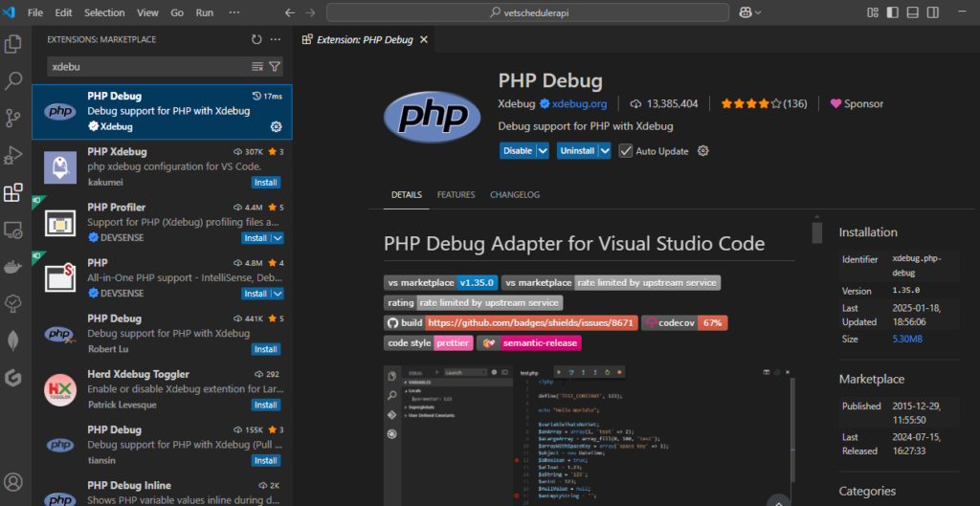The height and width of the screenshot is (506, 980).
Task: Switch to the DETAILS tab
Action: click(406, 195)
